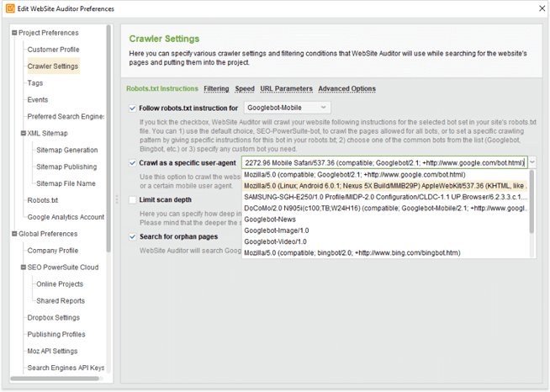Open Robots.txt settings in tree
Viewport: 550px width, 392px height.
(x=43, y=200)
